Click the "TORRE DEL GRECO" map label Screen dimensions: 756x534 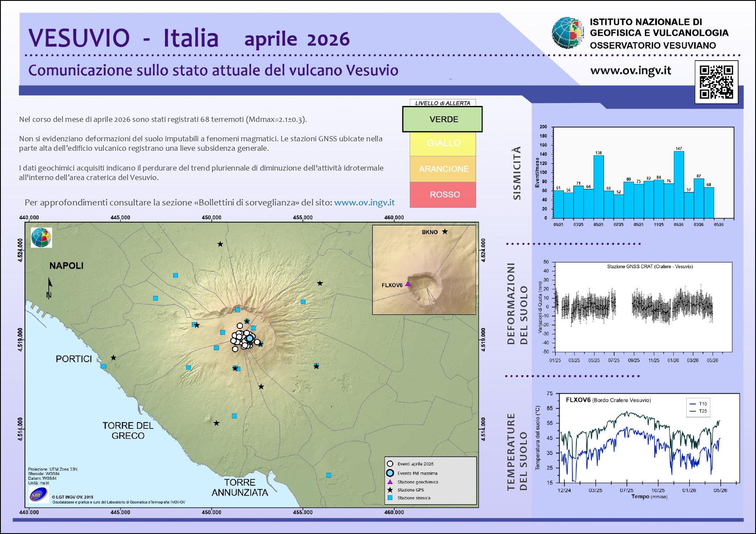point(128,431)
